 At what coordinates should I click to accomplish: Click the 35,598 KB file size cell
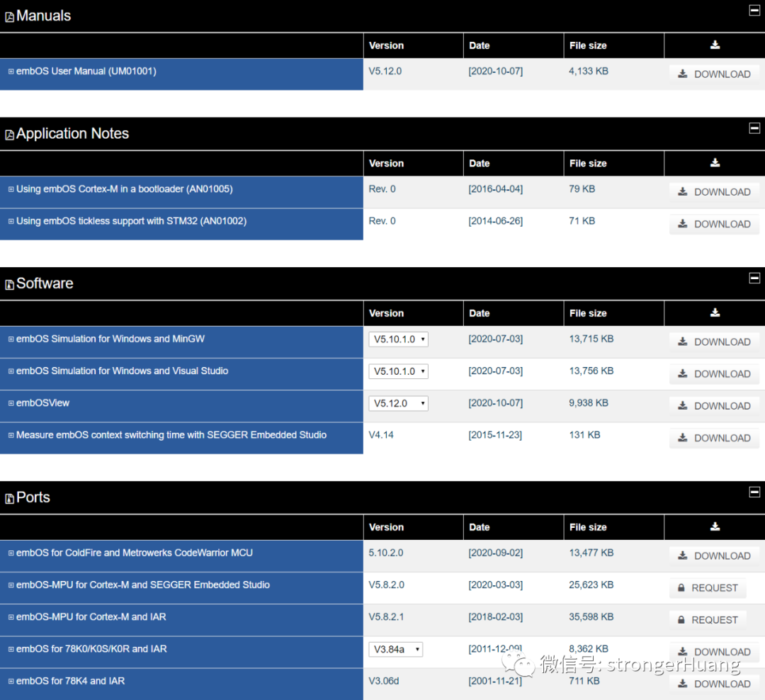(x=591, y=618)
